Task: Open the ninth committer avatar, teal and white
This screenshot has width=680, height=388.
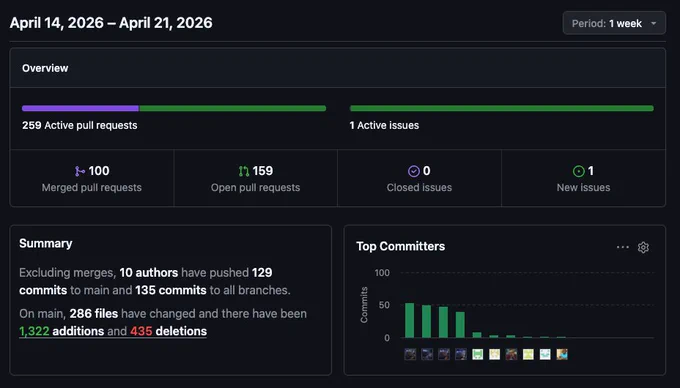Action: pos(545,354)
